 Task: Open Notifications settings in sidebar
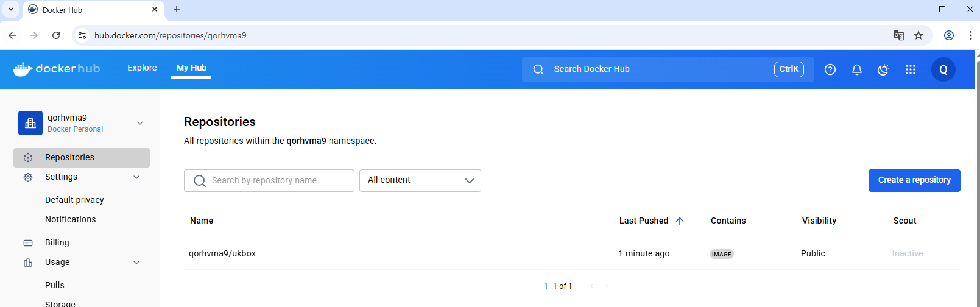point(70,219)
